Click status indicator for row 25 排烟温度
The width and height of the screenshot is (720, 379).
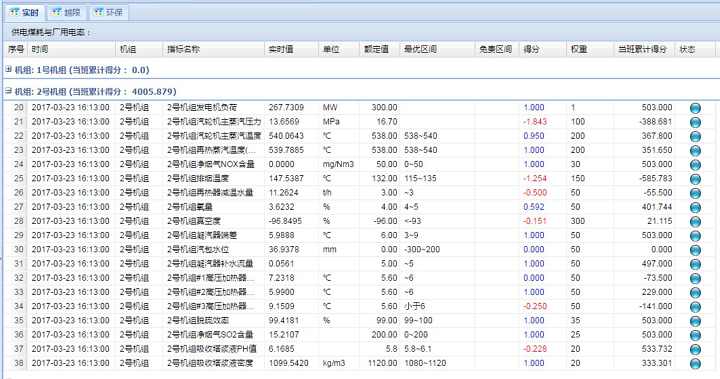coord(695,179)
